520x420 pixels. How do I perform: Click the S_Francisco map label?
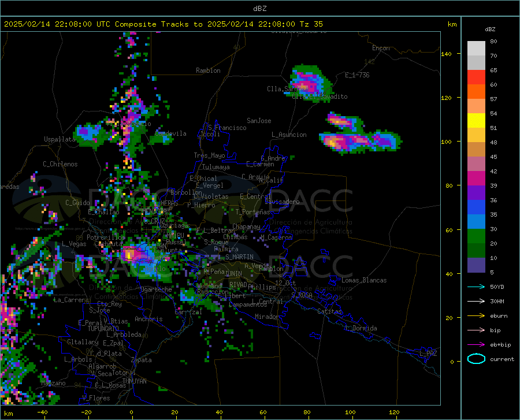(227, 128)
